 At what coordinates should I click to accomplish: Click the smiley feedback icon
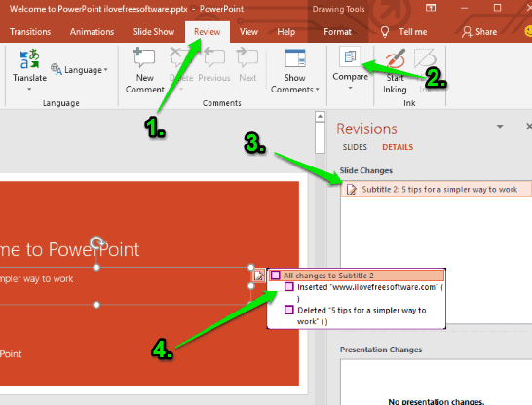[x=528, y=31]
